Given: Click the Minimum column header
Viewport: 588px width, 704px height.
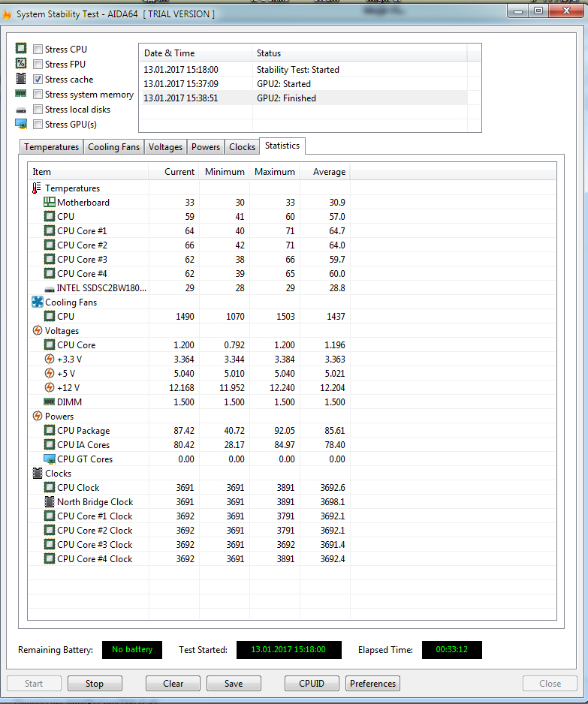Looking at the screenshot, I should [224, 172].
